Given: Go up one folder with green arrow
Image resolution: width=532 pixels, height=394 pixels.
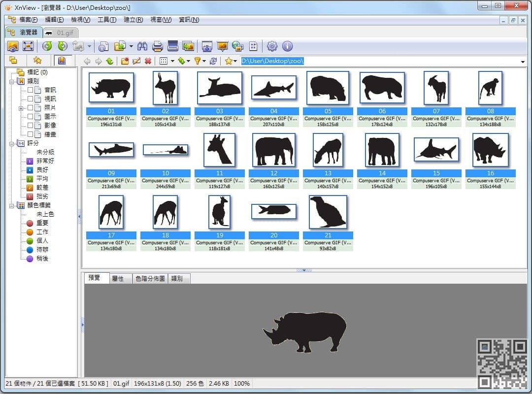Looking at the screenshot, I should 109,61.
